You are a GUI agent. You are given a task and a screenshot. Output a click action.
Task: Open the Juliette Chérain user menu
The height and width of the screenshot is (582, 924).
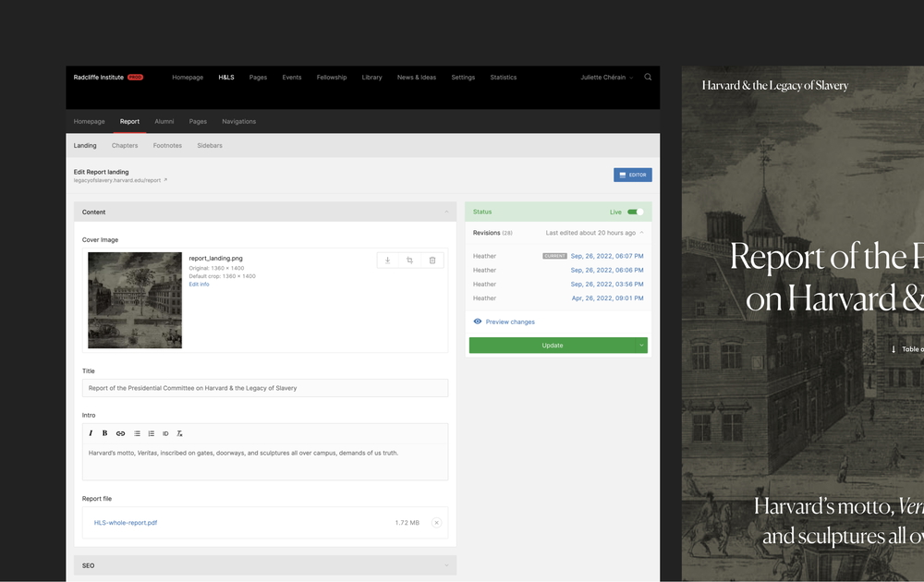click(x=606, y=78)
